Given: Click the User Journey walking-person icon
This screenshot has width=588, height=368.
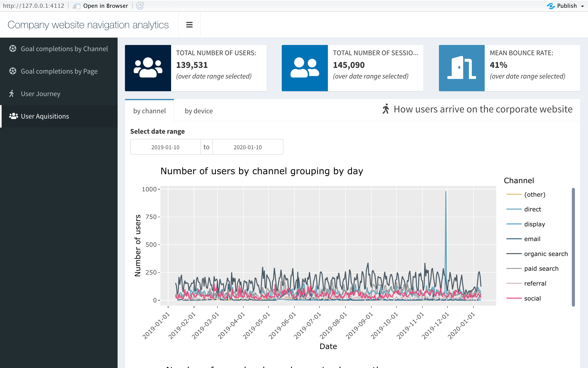Looking at the screenshot, I should click(11, 93).
